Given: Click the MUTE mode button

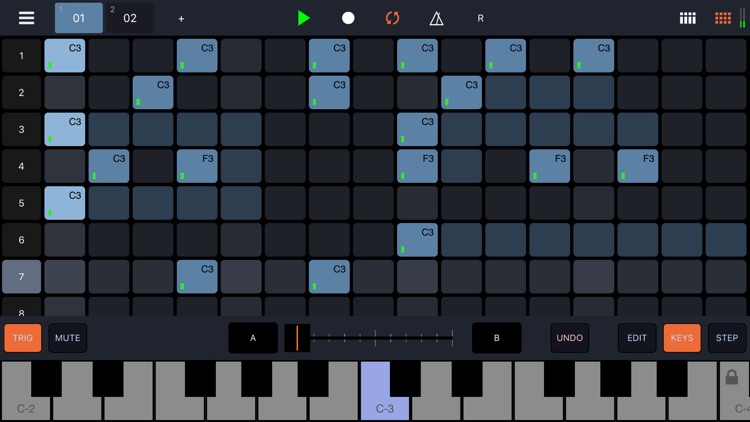Looking at the screenshot, I should click(67, 338).
